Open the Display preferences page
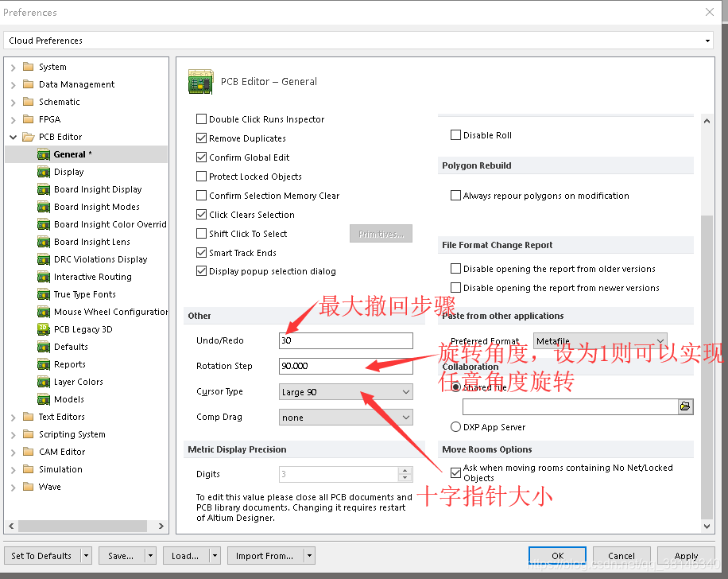 pos(68,172)
